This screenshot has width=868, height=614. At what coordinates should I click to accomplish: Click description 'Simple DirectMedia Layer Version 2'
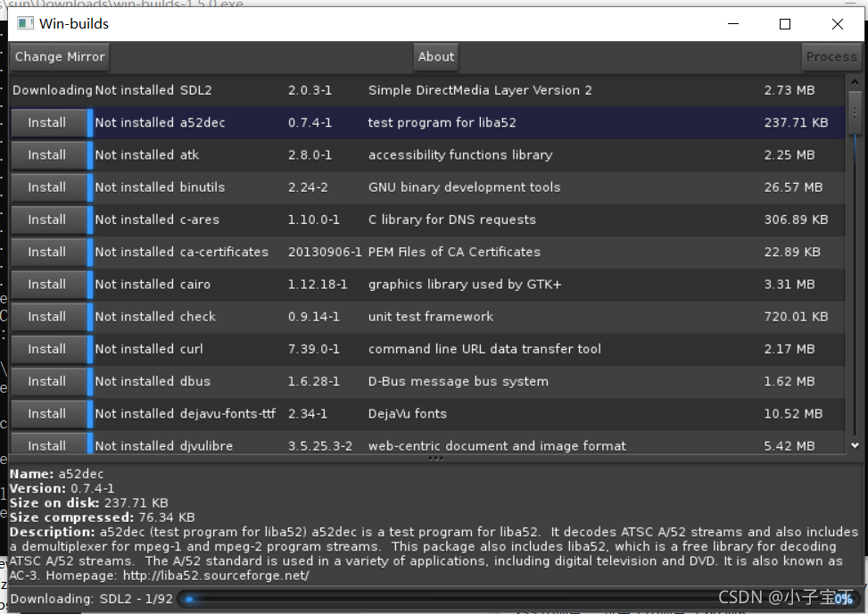coord(480,90)
